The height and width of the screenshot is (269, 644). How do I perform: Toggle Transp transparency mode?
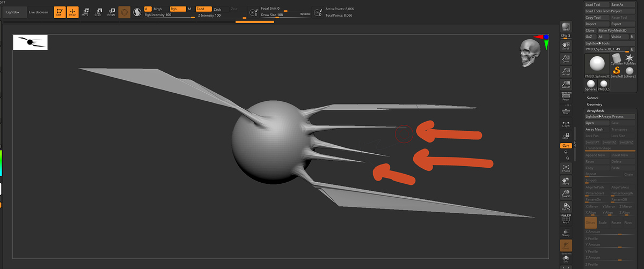(566, 233)
